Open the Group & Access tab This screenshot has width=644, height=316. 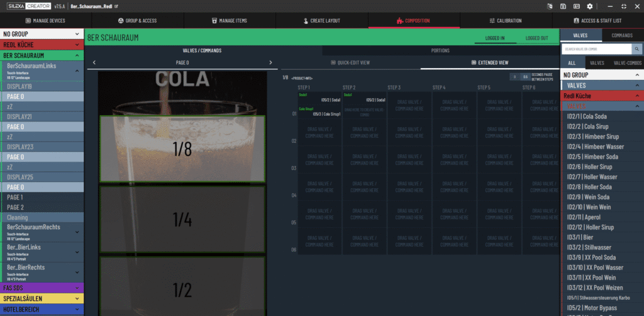pyautogui.click(x=138, y=21)
